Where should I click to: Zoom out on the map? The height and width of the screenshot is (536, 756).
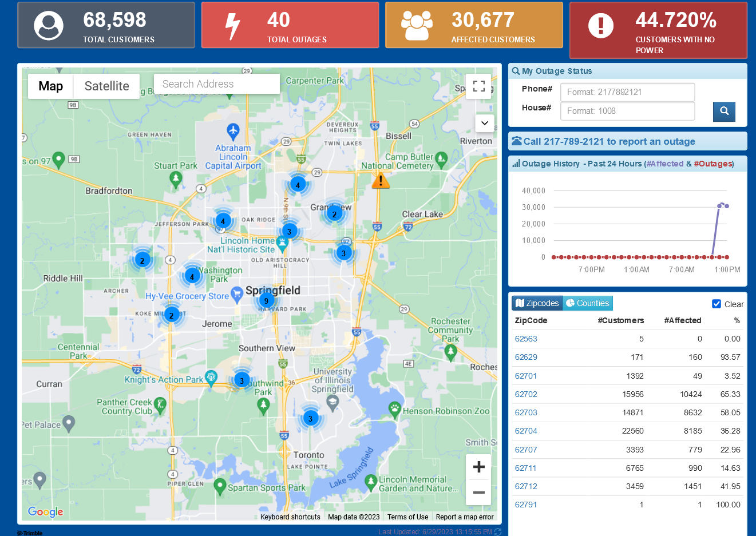479,492
